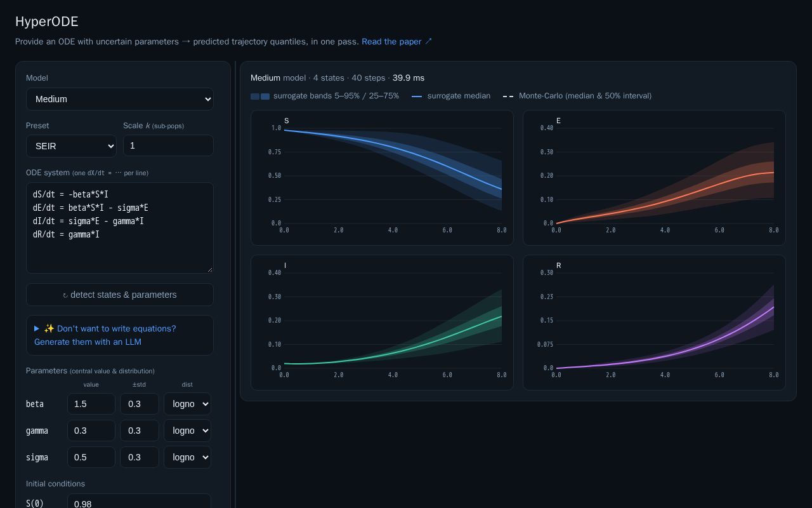Viewport: 812px width, 508px height.
Task: Click the E state trajectory chart
Action: coord(654,178)
